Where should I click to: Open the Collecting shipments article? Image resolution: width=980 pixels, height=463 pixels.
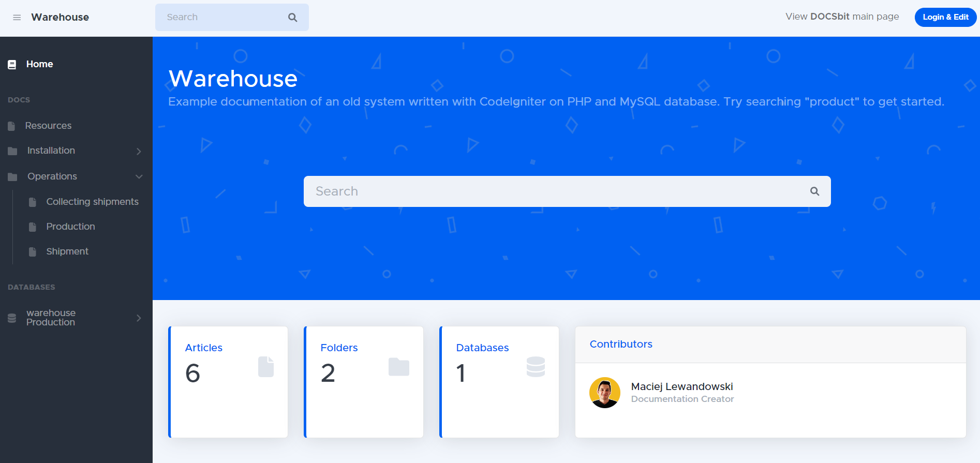(x=92, y=202)
